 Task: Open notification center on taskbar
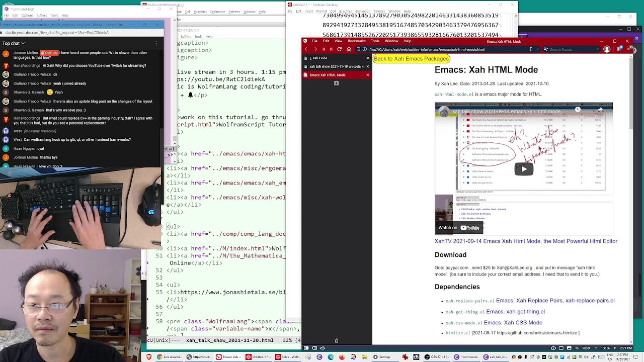click(635, 357)
